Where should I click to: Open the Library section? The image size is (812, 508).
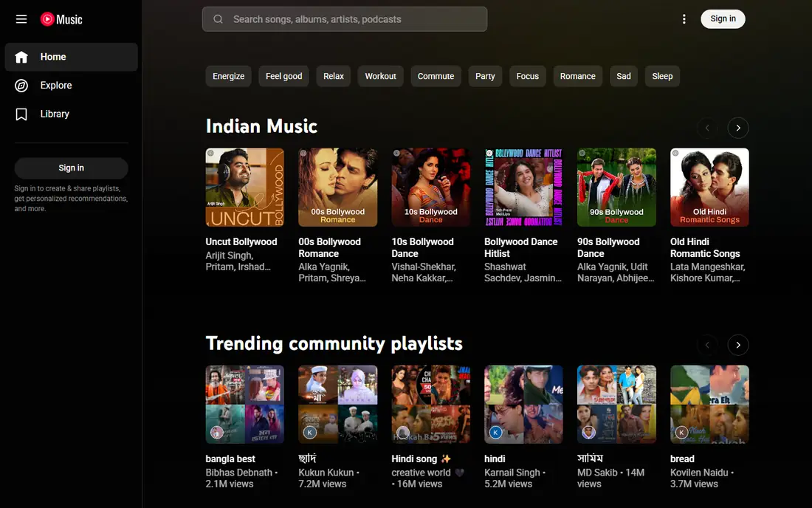72,114
